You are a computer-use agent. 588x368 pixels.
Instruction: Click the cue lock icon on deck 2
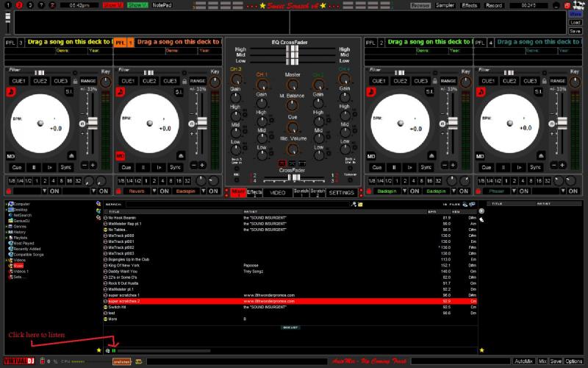435,81
